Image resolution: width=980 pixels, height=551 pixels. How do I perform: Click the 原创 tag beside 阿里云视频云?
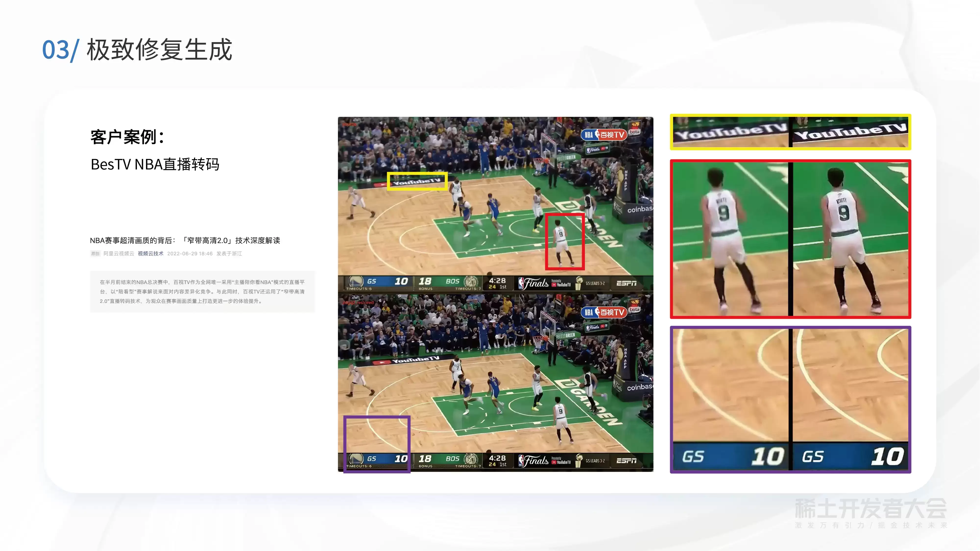[95, 254]
